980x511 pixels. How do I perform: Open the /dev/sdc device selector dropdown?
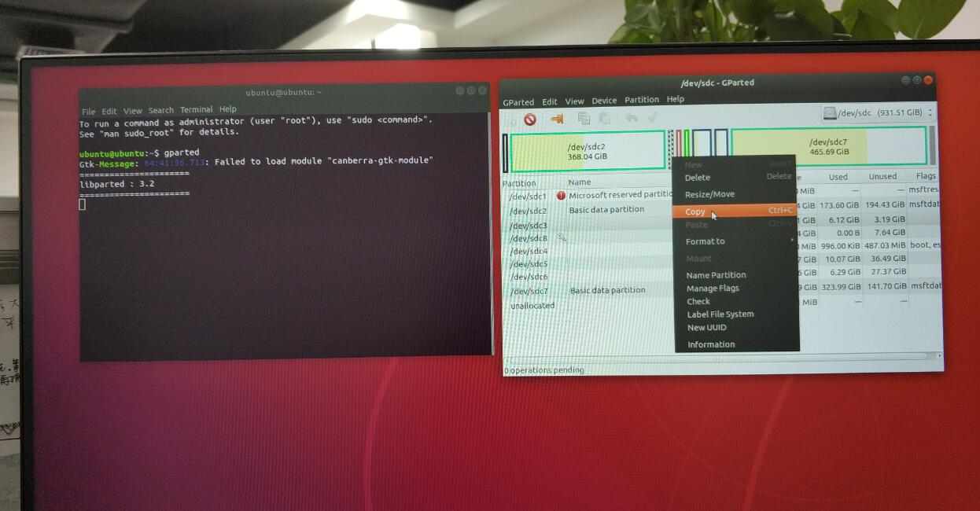878,113
